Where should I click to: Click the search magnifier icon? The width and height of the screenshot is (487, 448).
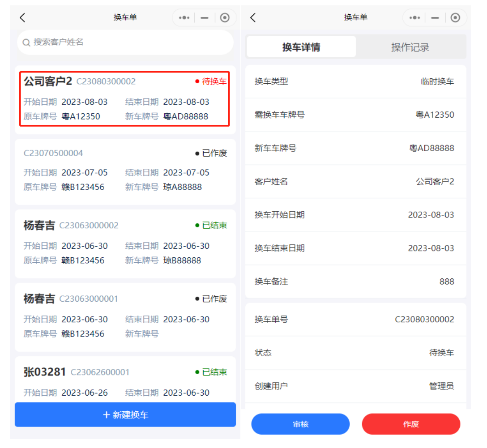pyautogui.click(x=26, y=43)
